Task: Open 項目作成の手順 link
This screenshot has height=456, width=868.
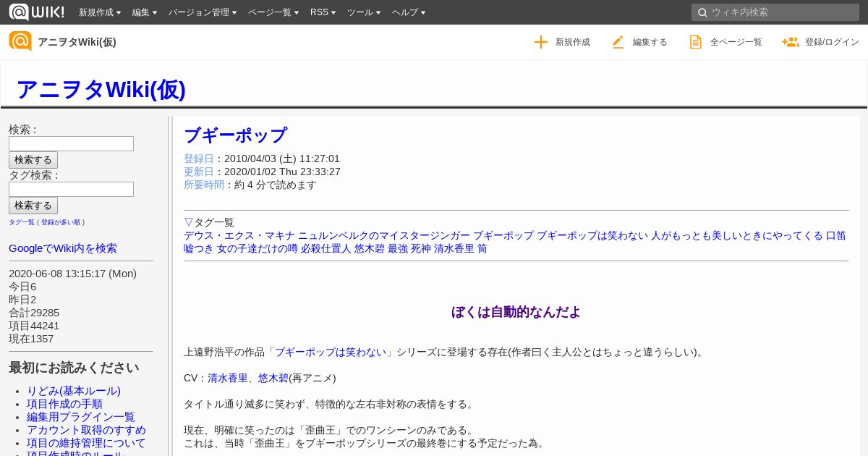Action: click(64, 404)
